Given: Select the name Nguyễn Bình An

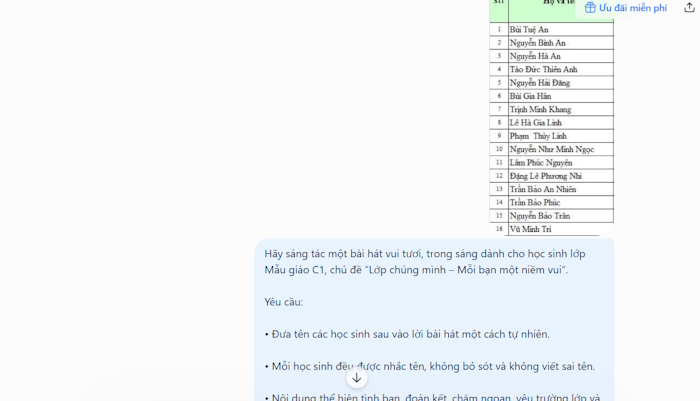Looking at the screenshot, I should click(x=538, y=43).
